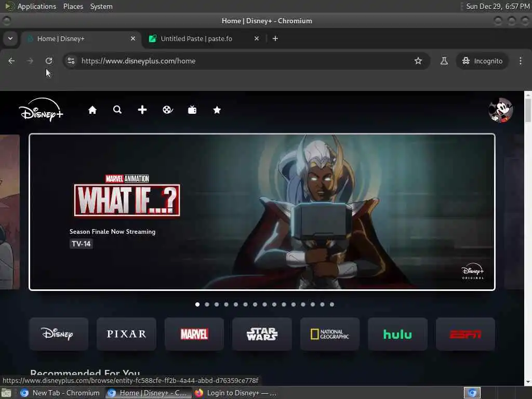The image size is (532, 399).
Task: Open the Places menu
Action: (x=73, y=6)
